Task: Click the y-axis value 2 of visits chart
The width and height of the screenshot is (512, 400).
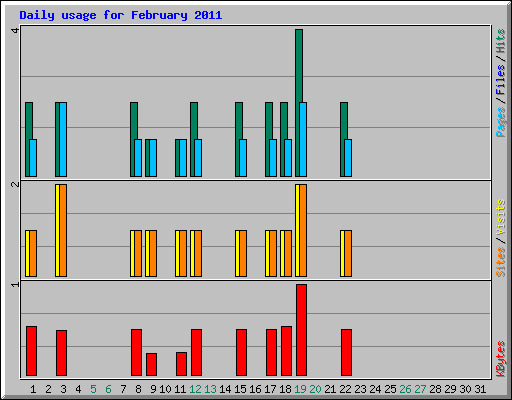Action: (x=15, y=184)
